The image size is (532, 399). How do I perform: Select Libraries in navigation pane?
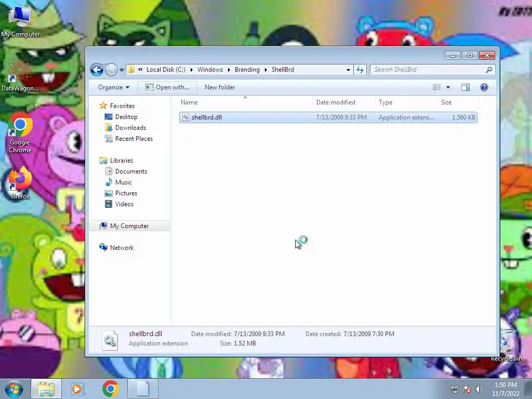[x=122, y=161]
